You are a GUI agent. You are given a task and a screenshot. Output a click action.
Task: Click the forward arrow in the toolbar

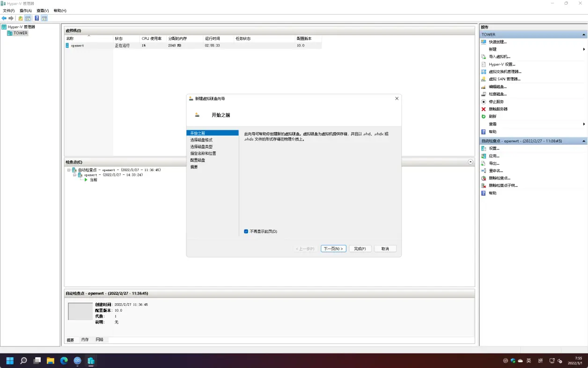pos(11,18)
